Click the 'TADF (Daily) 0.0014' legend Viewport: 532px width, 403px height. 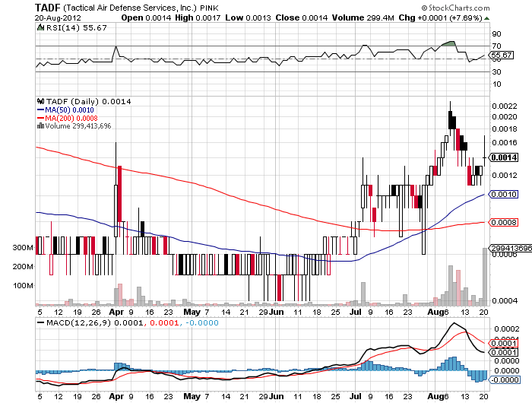(x=89, y=102)
